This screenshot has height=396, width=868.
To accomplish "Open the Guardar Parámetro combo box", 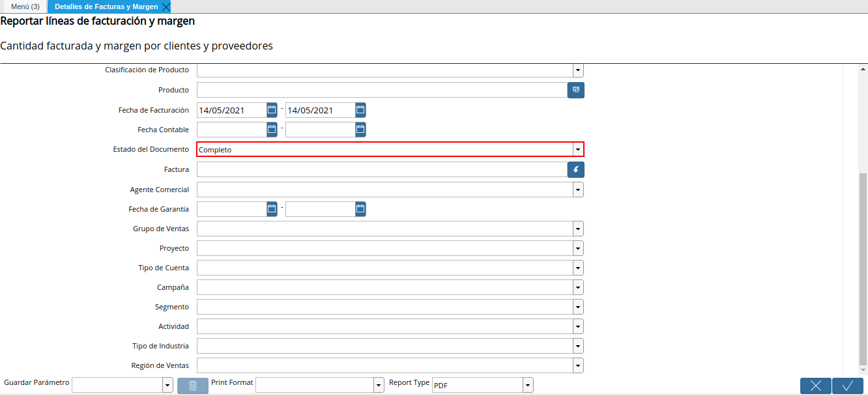I will coord(123,386).
